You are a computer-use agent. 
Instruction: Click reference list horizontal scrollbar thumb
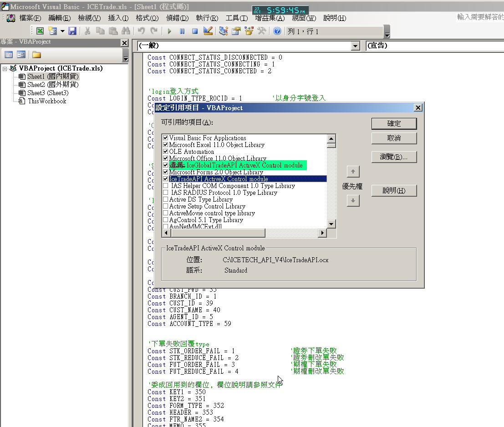pyautogui.click(x=217, y=233)
